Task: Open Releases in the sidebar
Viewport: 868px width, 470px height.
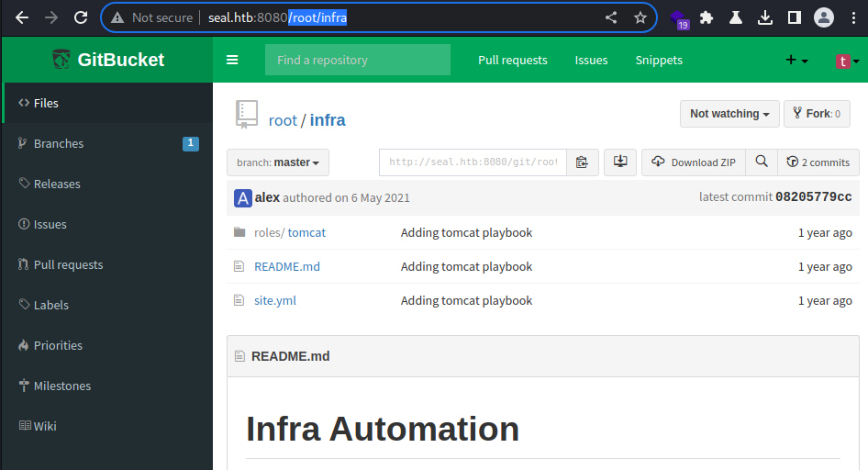Action: point(107,184)
